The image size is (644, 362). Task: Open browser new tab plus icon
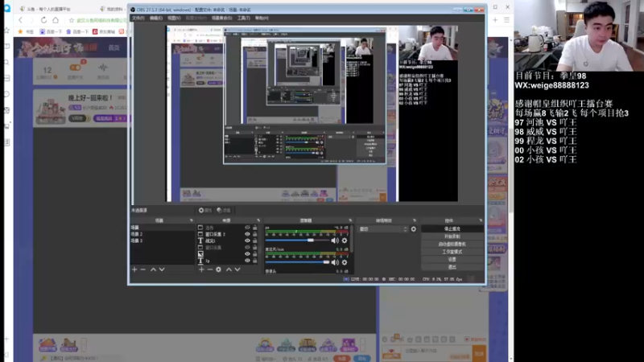495,19
